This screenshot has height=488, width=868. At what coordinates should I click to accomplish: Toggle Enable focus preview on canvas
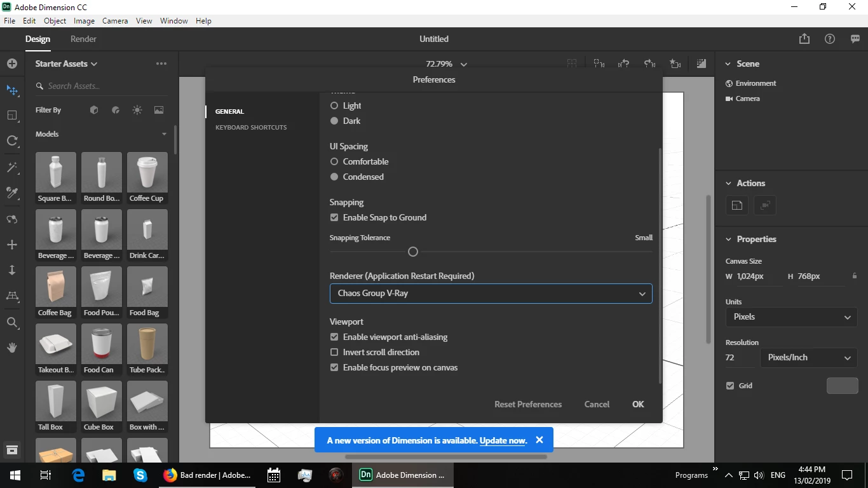tap(334, 367)
